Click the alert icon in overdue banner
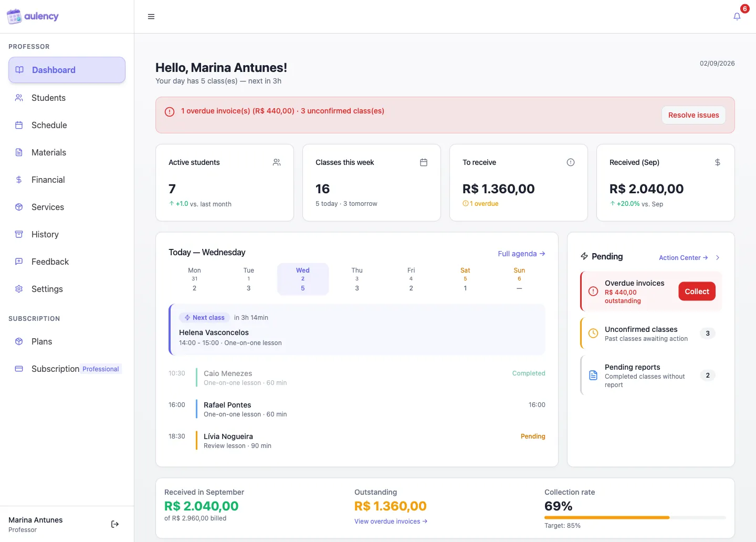The image size is (756, 542). [170, 112]
